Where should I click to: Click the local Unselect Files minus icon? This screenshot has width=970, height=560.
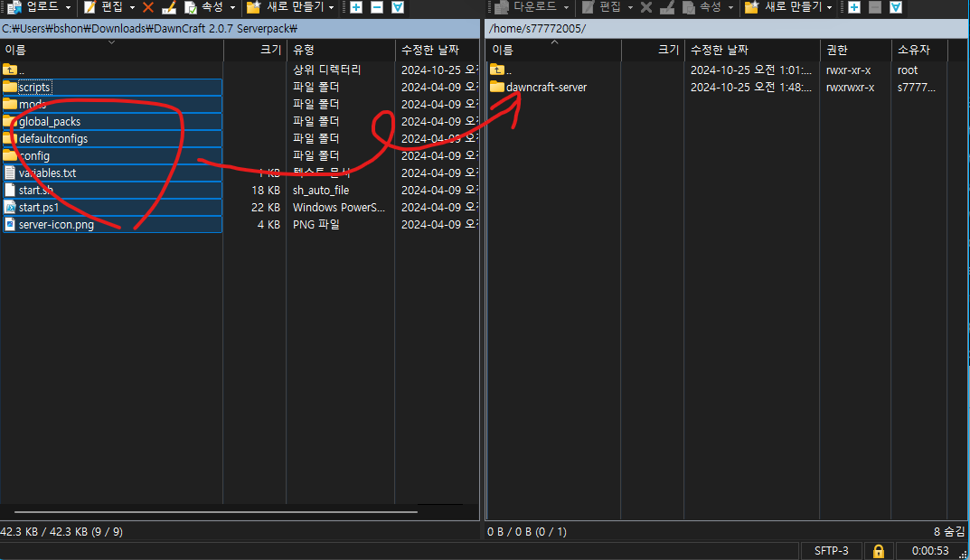(377, 7)
